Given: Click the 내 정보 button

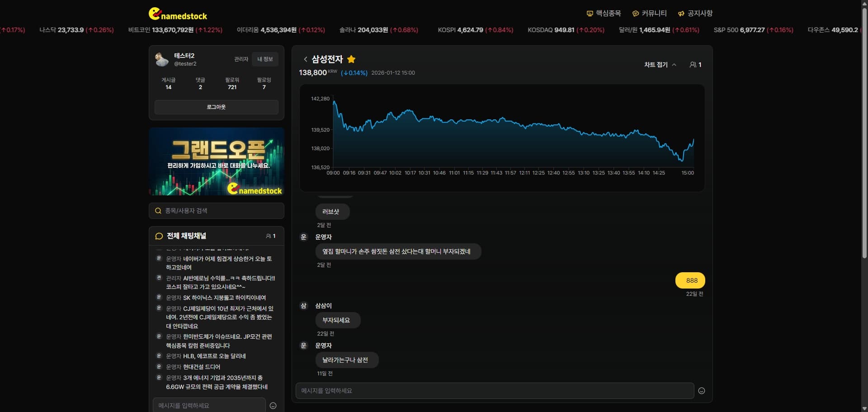Looking at the screenshot, I should pos(265,59).
